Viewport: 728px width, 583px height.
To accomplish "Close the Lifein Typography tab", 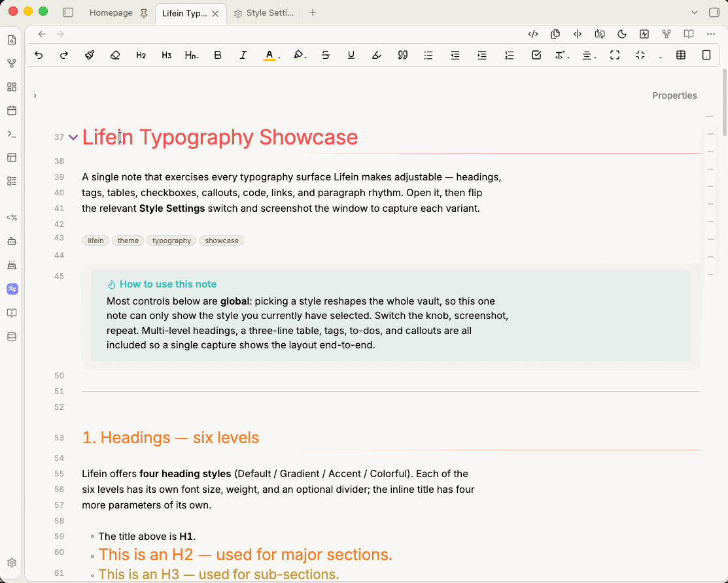I will [215, 14].
